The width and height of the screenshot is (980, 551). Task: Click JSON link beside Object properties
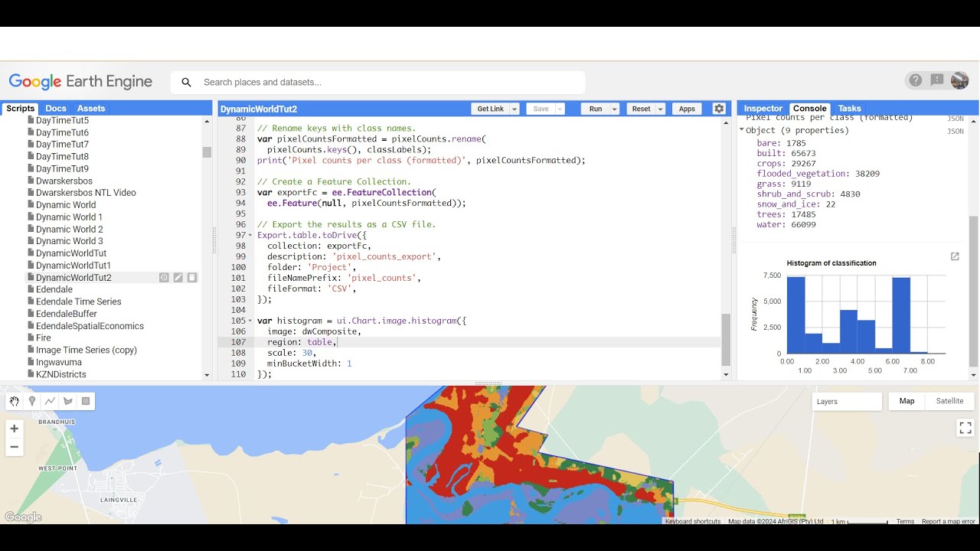[x=955, y=131]
